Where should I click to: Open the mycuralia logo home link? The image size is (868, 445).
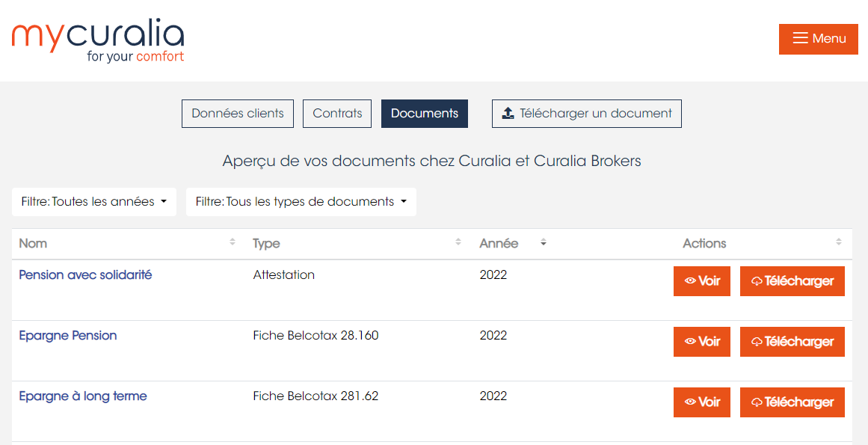[x=98, y=41]
